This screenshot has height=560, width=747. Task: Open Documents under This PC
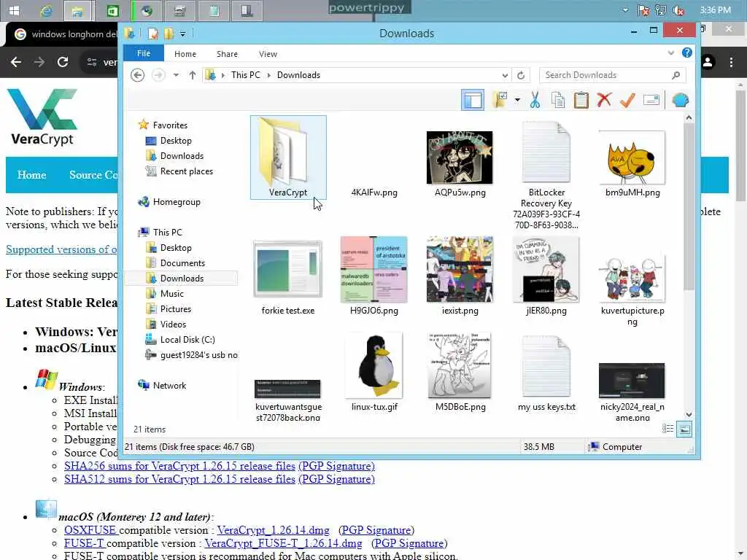pyautogui.click(x=182, y=262)
